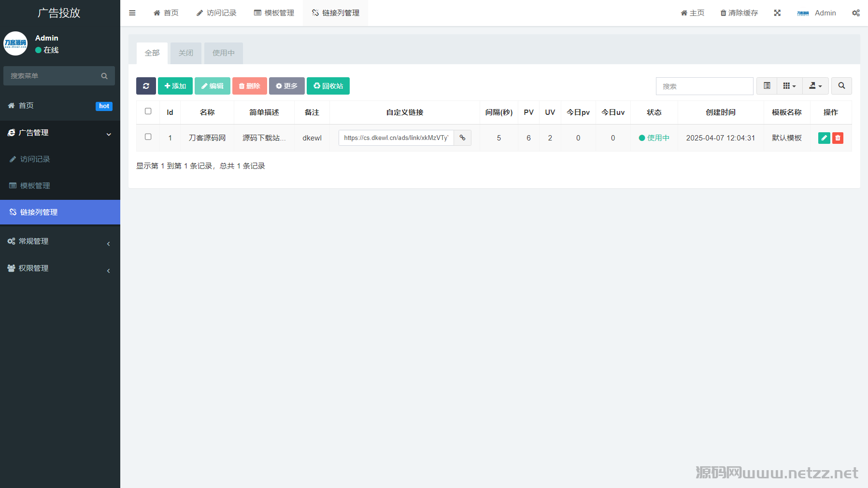This screenshot has height=488, width=868.
Task: Click the green edit icon in row 1
Action: (824, 138)
